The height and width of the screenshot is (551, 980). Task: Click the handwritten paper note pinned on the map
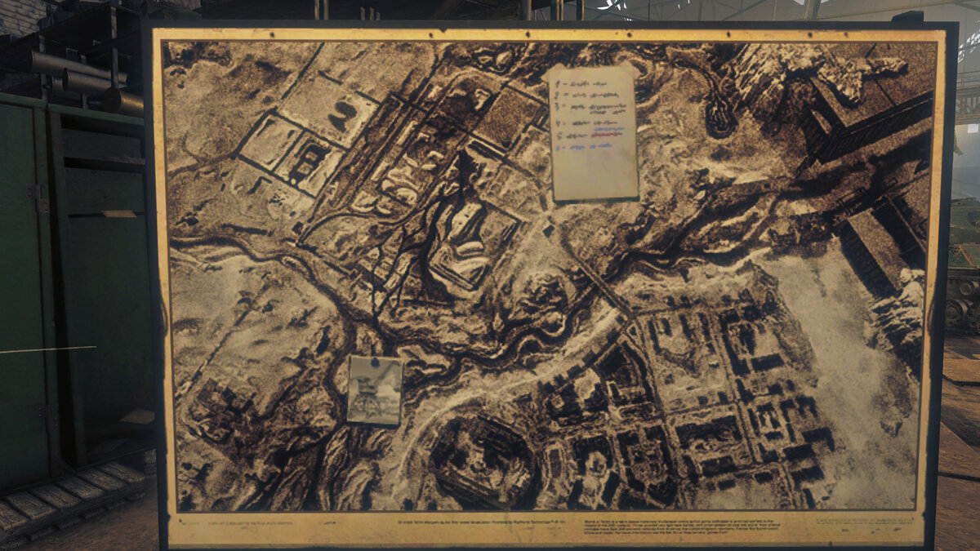594,132
